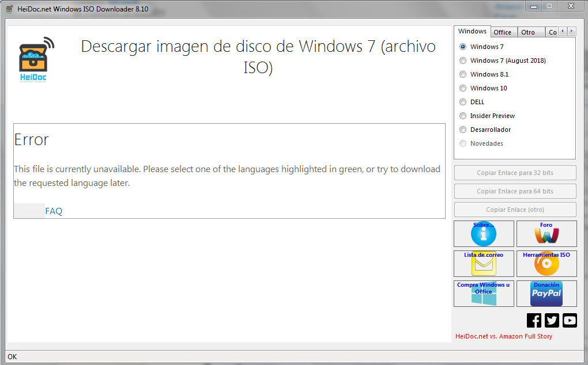The image size is (588, 365).
Task: Open HeiDoc.net vs. Amazon Full Story link
Action: [x=504, y=337]
